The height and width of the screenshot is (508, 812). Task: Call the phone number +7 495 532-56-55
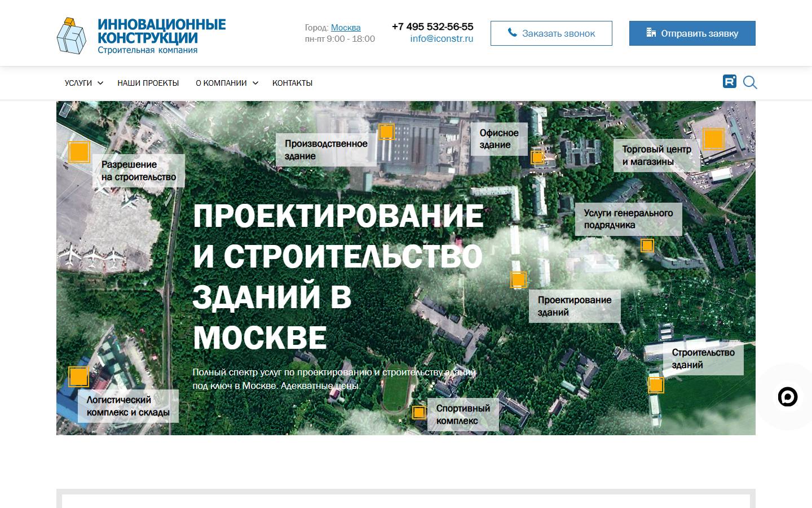(x=433, y=27)
